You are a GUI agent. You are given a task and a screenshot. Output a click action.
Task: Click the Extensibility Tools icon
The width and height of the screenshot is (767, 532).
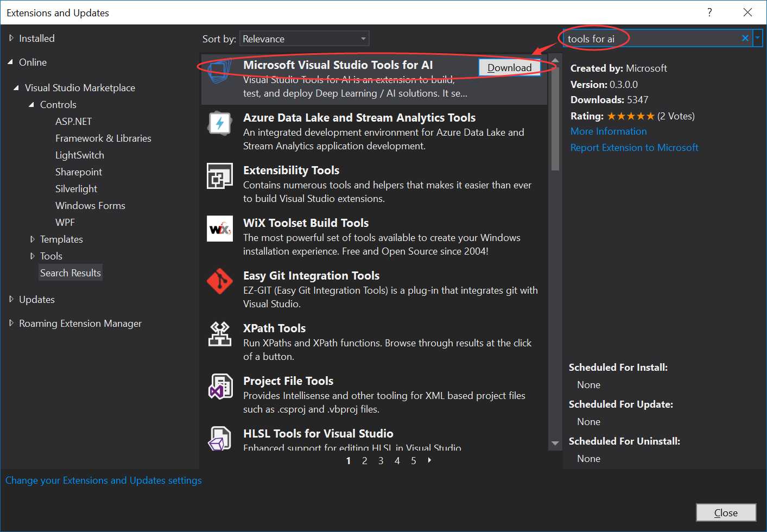(x=220, y=176)
